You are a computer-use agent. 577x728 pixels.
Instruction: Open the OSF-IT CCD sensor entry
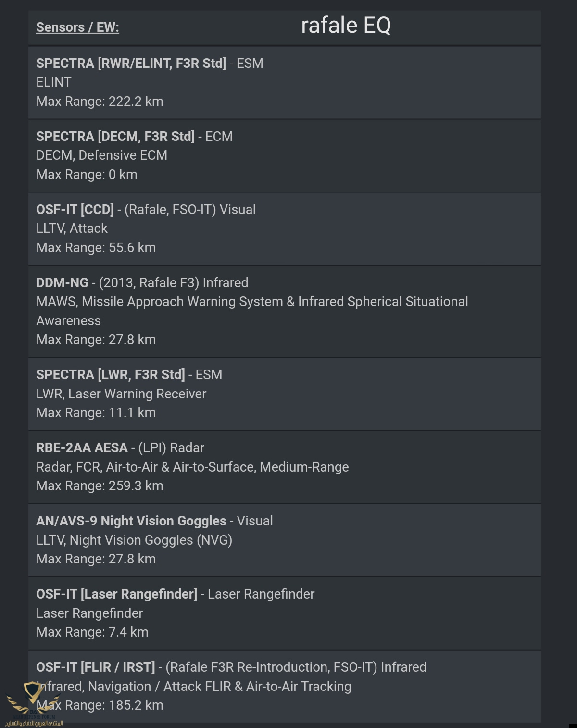[75, 210]
